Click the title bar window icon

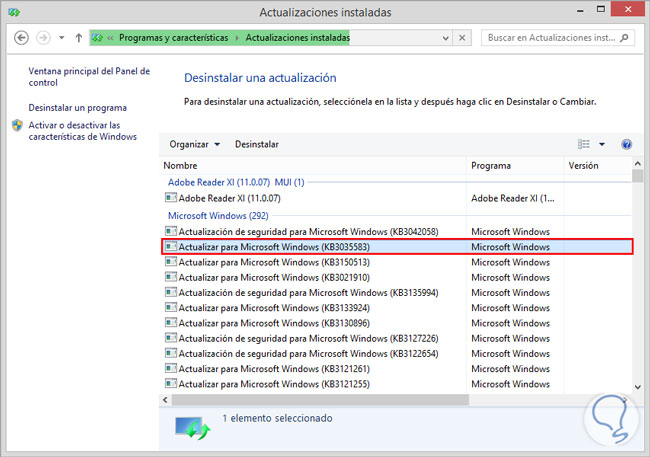coord(14,12)
